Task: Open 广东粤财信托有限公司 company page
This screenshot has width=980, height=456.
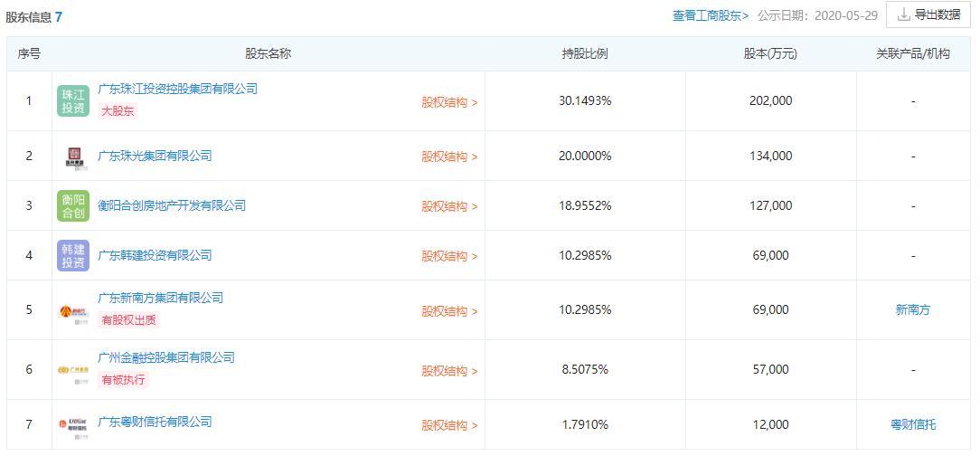Action: tap(155, 422)
